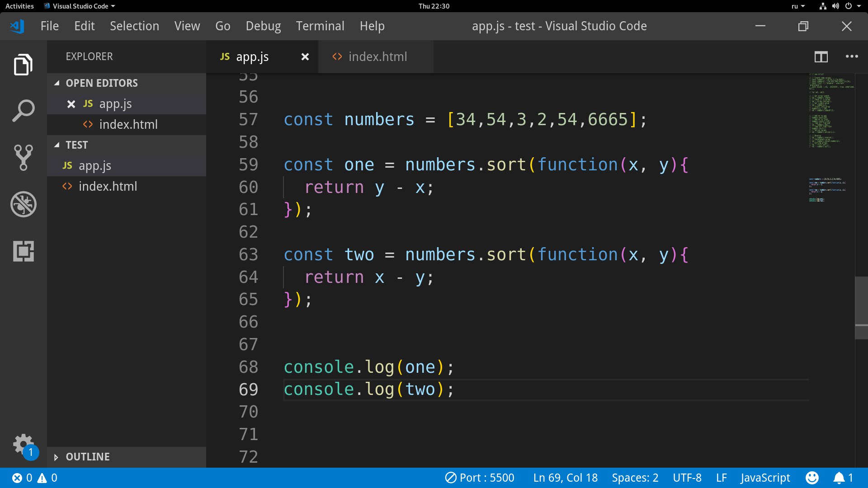Open the Explorer view in activity bar
Image resolution: width=868 pixels, height=488 pixels.
click(x=23, y=65)
